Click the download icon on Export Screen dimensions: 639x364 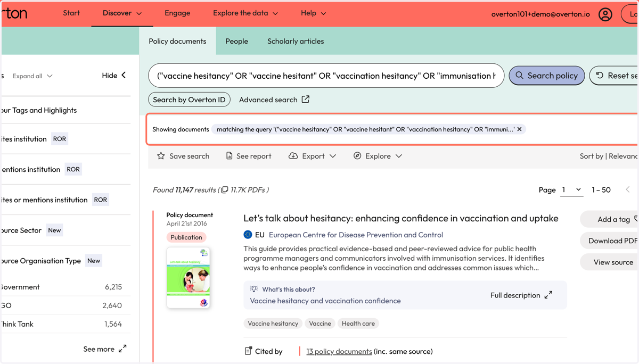(x=293, y=156)
